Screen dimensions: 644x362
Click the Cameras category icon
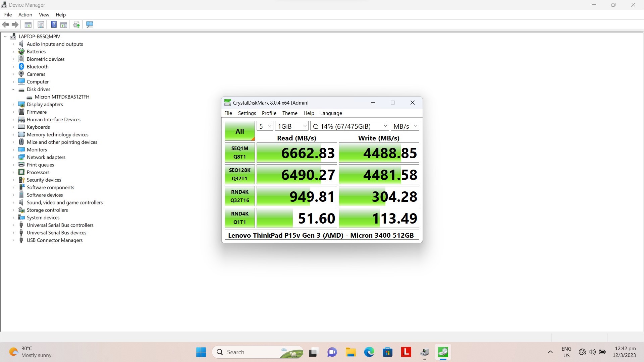[21, 74]
